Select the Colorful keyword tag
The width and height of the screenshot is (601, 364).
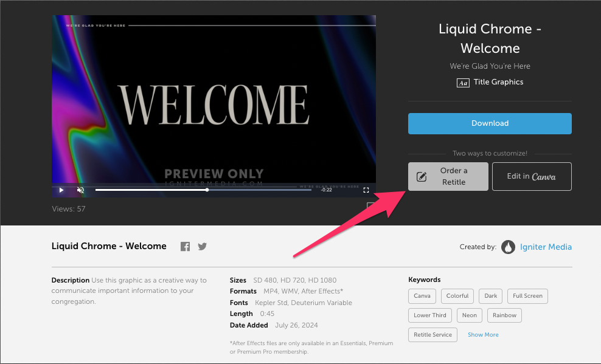pos(457,296)
